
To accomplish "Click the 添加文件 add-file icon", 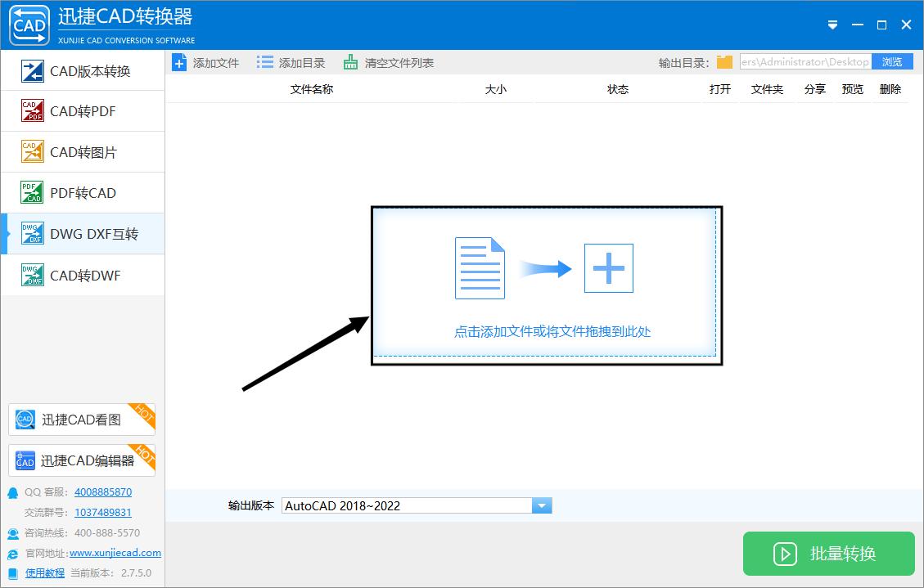I will 179,61.
